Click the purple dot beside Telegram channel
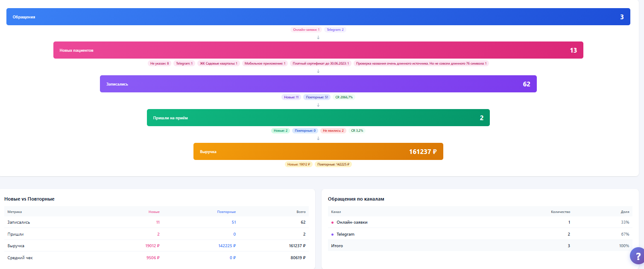Screen dimensions: 644x269 tap(333, 234)
